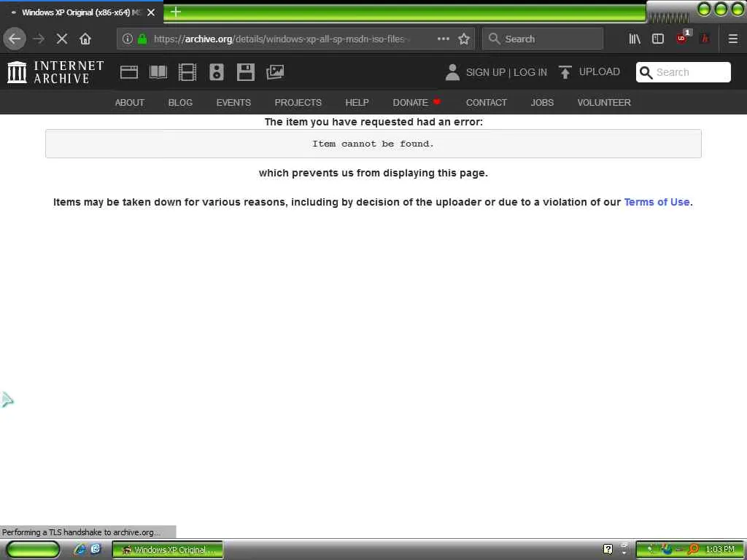The height and width of the screenshot is (560, 747).
Task: Focus the Internet Archive search field
Action: [684, 72]
